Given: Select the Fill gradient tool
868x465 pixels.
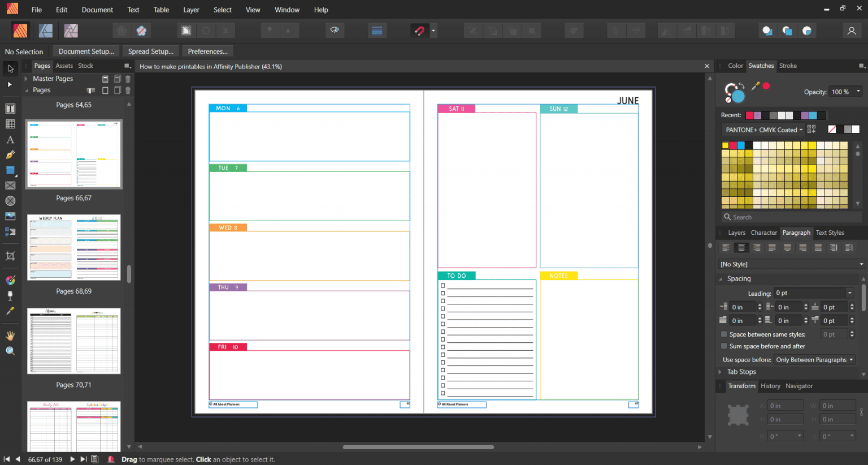Looking at the screenshot, I should pyautogui.click(x=10, y=281).
